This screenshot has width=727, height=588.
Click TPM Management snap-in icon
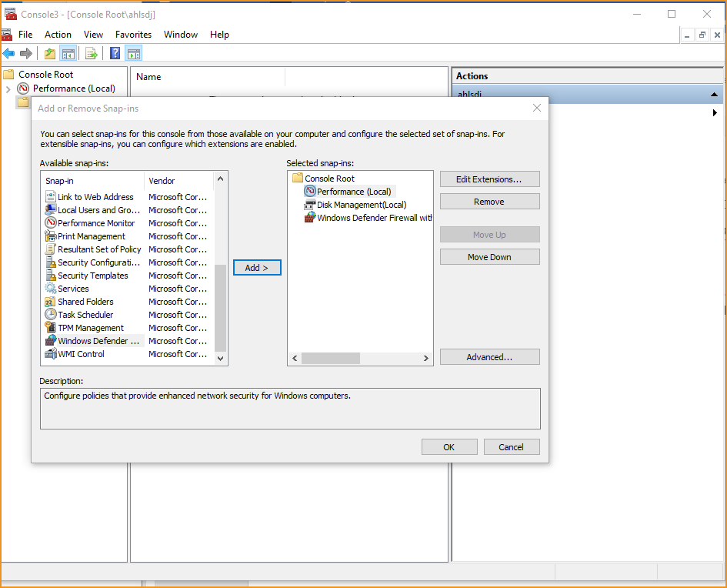coord(51,327)
